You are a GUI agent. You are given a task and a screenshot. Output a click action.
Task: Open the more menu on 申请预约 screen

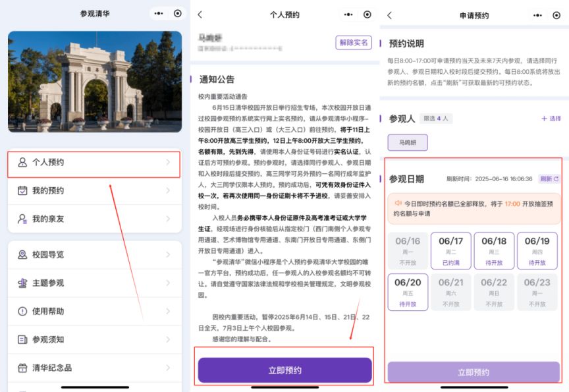537,15
